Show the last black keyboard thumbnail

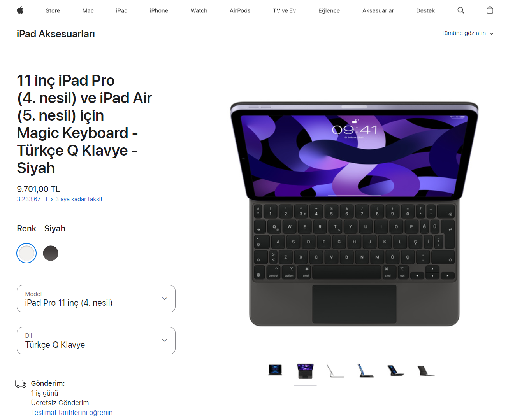pos(426,371)
